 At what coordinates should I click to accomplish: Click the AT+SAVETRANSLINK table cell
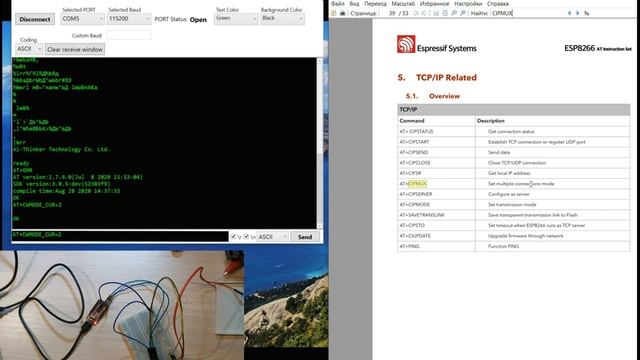tap(436, 215)
